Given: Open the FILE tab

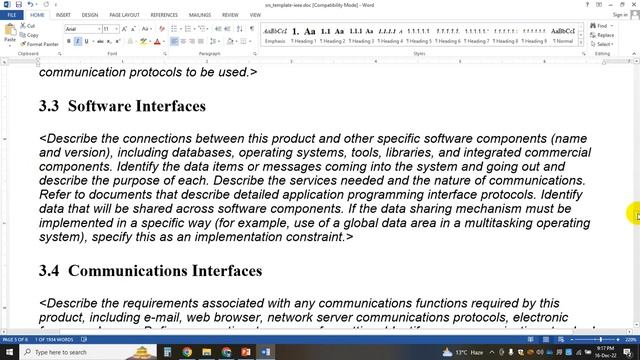Looking at the screenshot, I should pyautogui.click(x=12, y=15).
